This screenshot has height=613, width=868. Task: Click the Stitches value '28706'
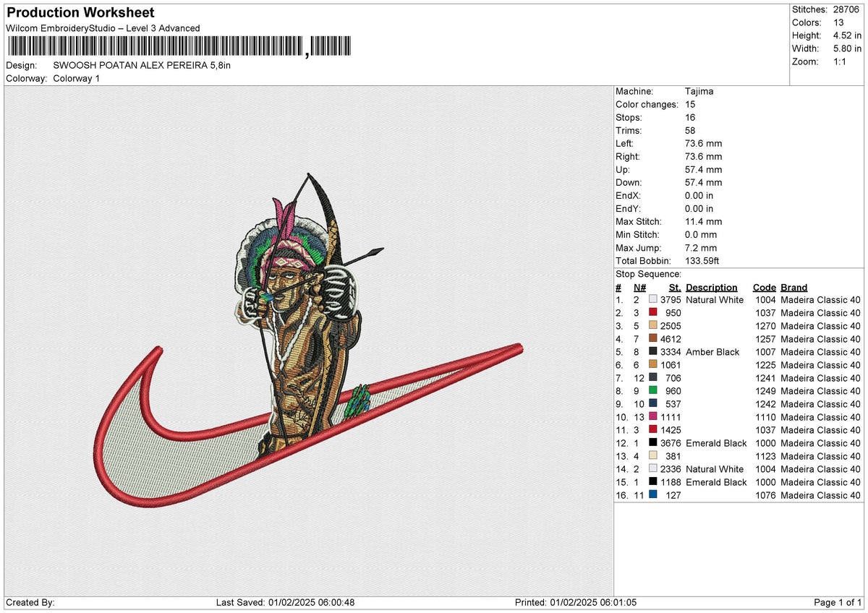coord(847,9)
